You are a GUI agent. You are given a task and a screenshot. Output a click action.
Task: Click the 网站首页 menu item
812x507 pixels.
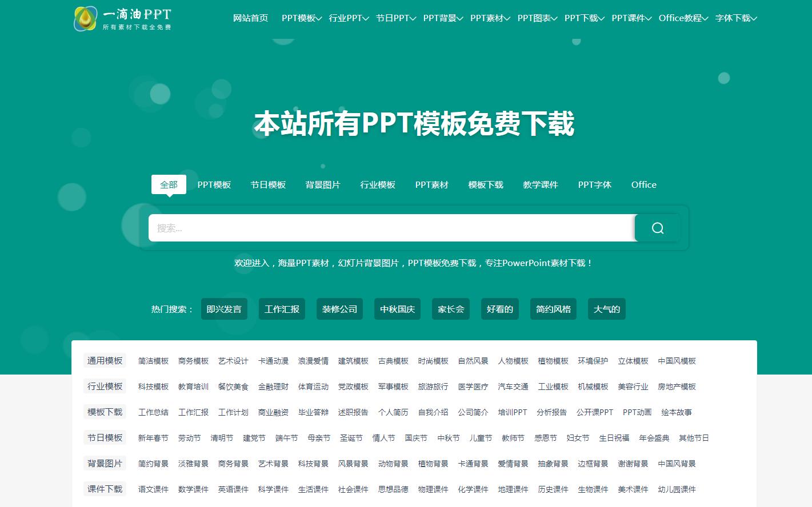[250, 18]
